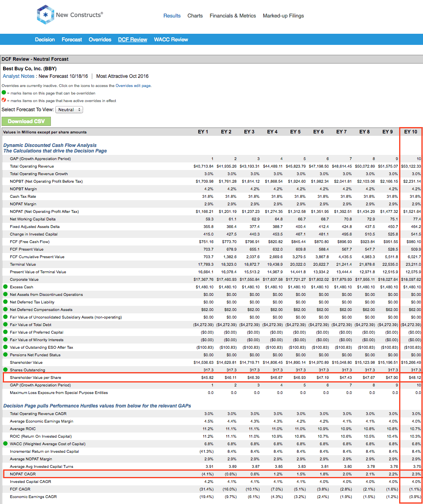Click green legend dot for overridable items
The height and width of the screenshot is (504, 423).
(4, 93)
